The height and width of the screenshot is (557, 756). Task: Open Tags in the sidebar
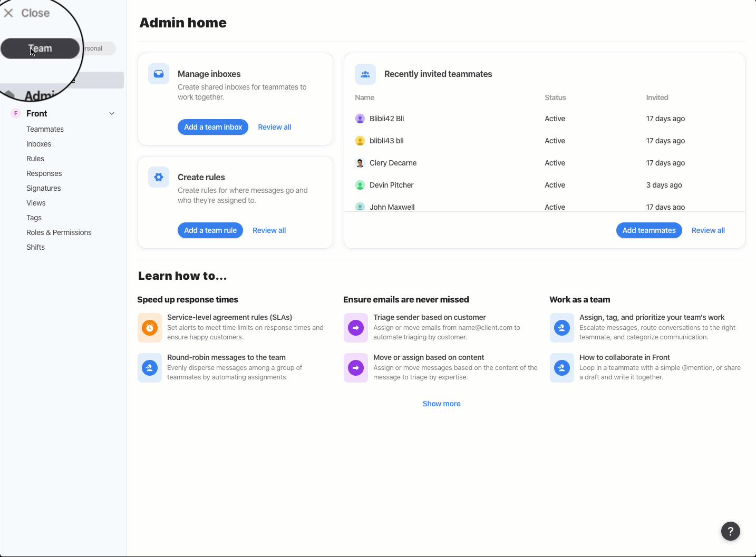34,218
